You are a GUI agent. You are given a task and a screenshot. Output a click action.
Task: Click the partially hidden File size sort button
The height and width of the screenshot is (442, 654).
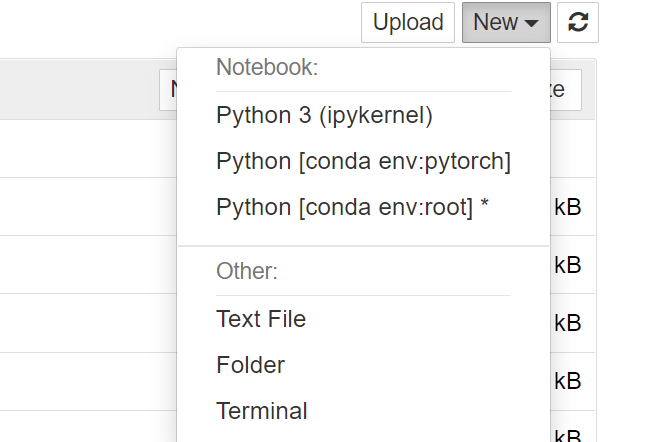(566, 90)
